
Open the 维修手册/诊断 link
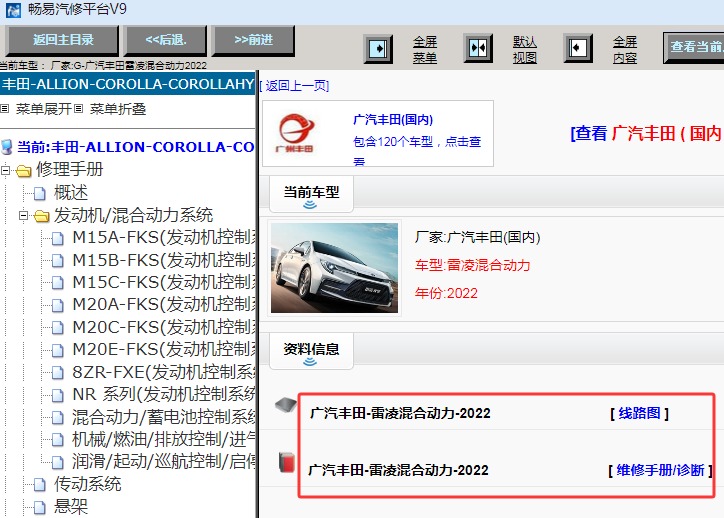tap(660, 470)
